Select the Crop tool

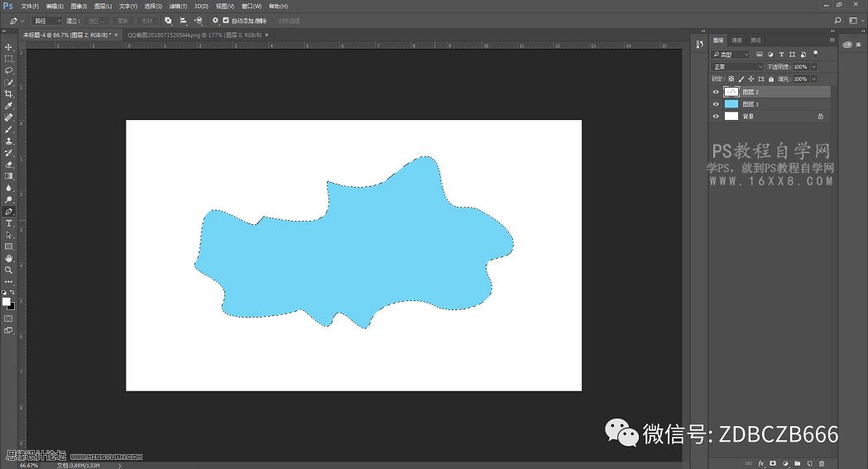click(x=8, y=94)
